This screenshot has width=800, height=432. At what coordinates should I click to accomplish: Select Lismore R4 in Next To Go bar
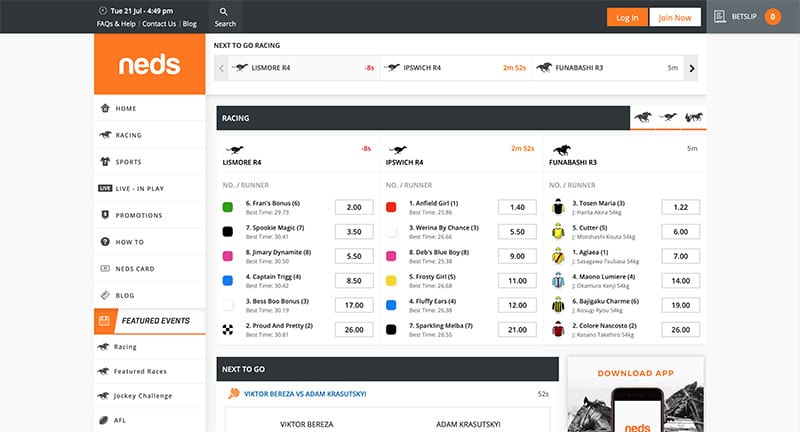[304, 68]
